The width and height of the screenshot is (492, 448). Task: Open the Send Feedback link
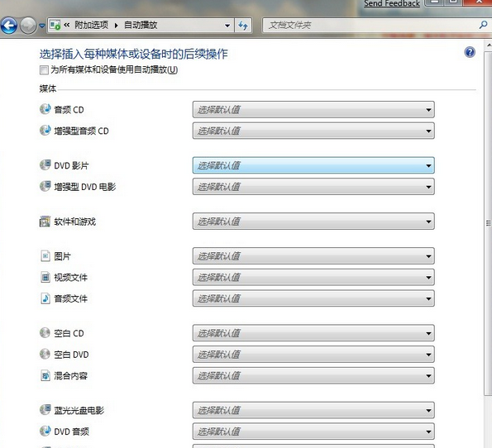(x=392, y=3)
